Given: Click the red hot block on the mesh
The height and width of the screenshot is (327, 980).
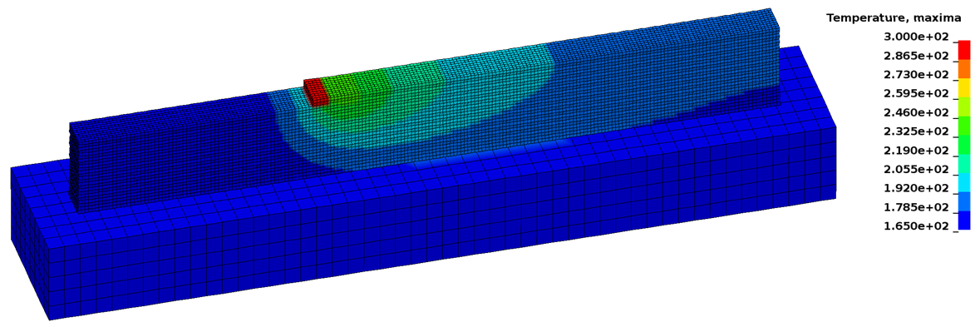Looking at the screenshot, I should 316,92.
